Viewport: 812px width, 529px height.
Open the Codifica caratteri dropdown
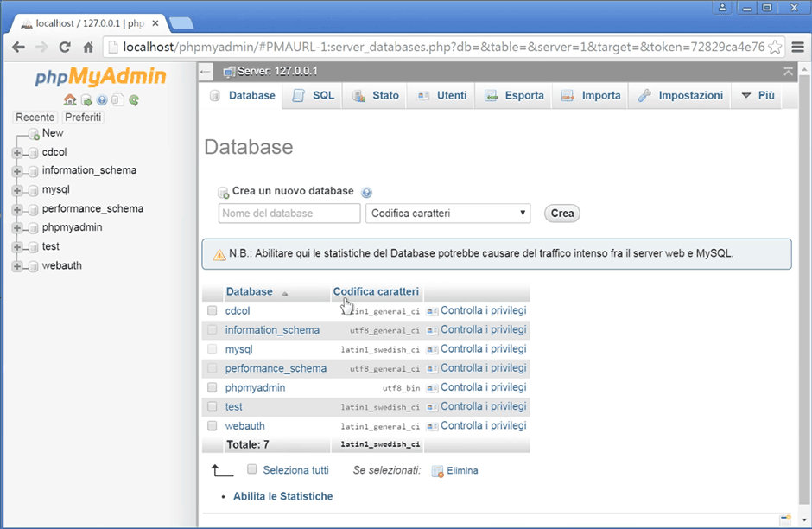pyautogui.click(x=448, y=214)
